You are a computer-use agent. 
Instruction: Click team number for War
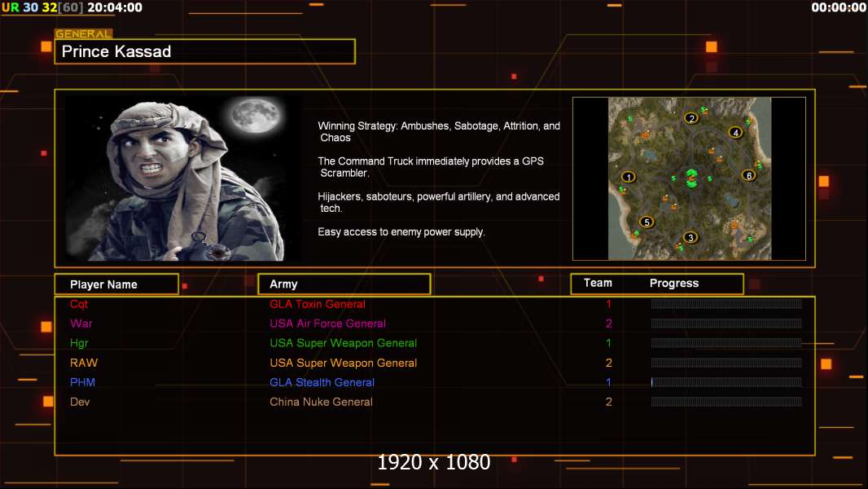[x=608, y=324]
